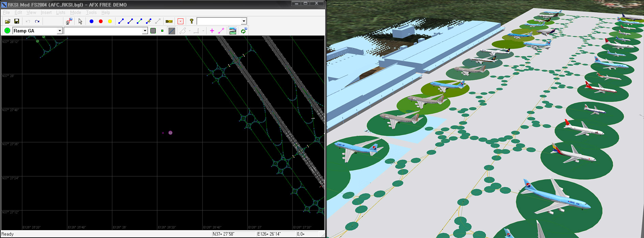Pick the red dot node tool
Screen dimensions: 644x238
tap(101, 21)
